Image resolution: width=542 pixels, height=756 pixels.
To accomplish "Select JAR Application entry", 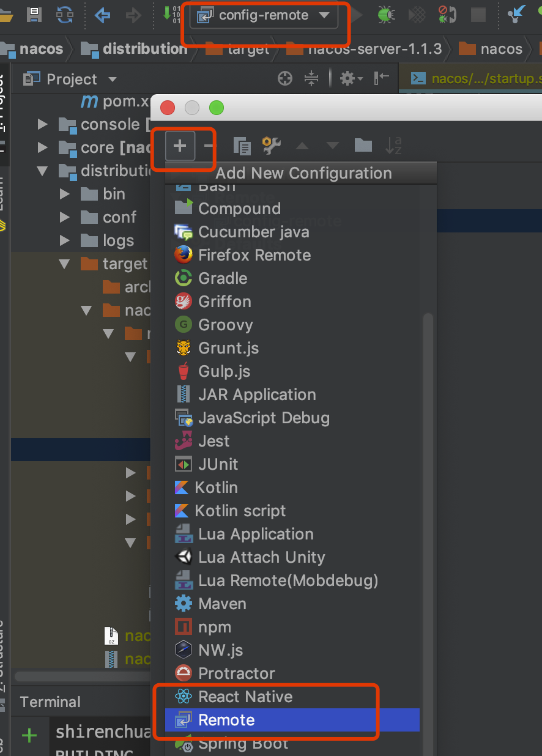I will pos(292,395).
